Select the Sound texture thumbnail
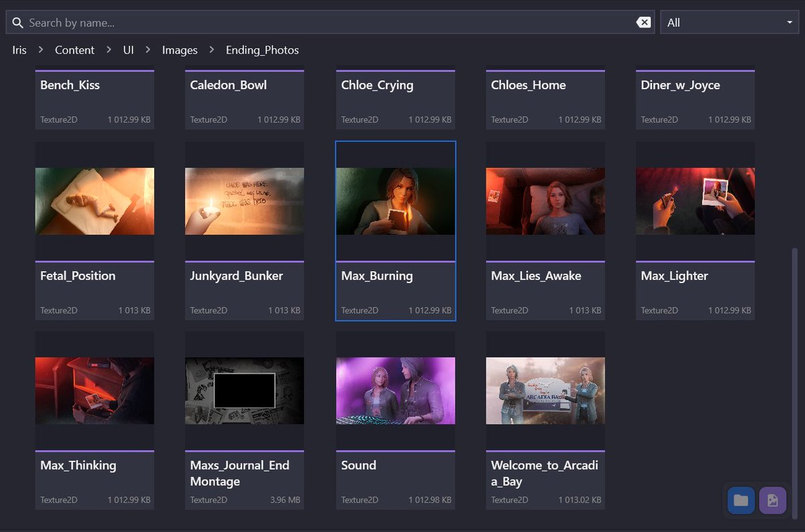Screen dimensions: 805x532 tap(396, 390)
